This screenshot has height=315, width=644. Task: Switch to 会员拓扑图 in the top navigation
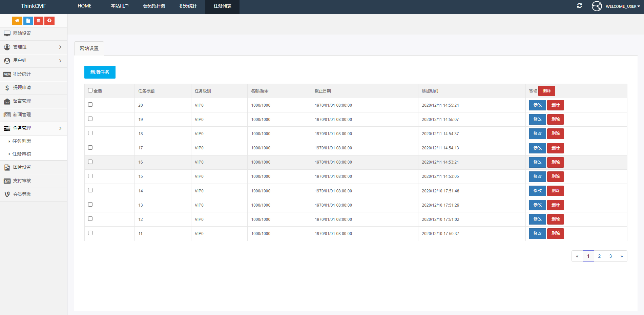click(x=154, y=6)
